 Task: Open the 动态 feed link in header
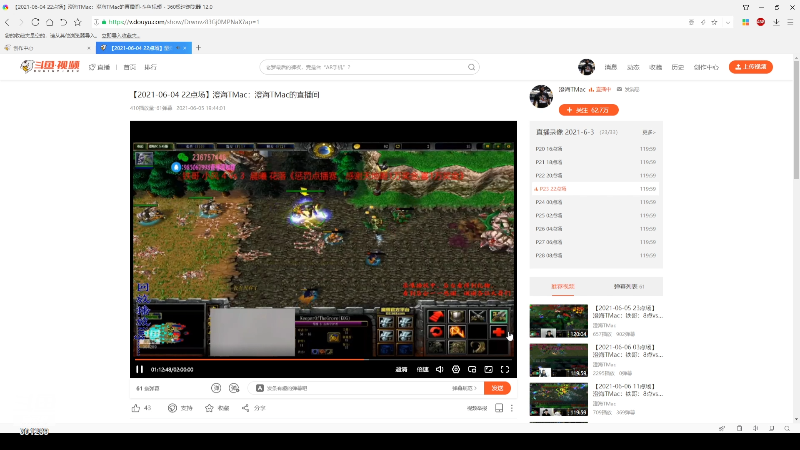pyautogui.click(x=633, y=67)
